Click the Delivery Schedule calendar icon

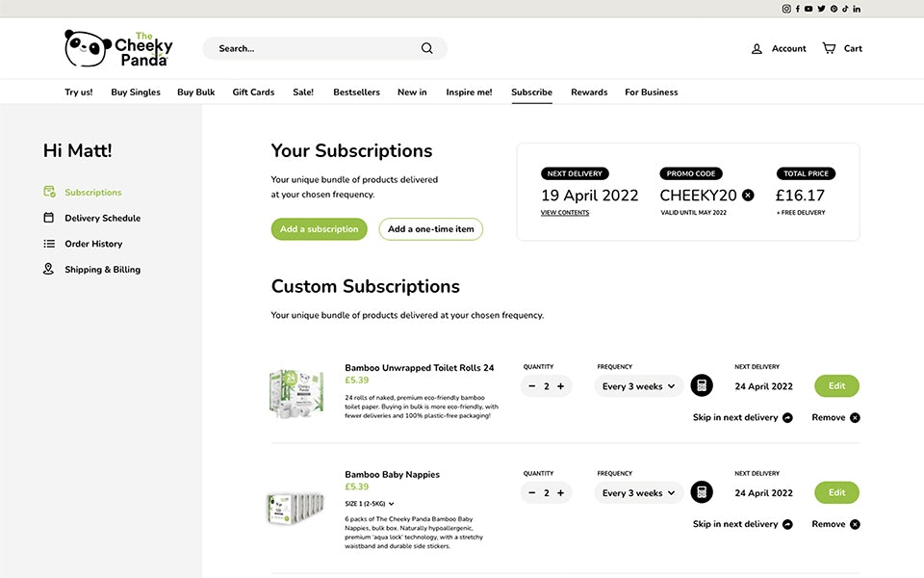click(x=49, y=218)
